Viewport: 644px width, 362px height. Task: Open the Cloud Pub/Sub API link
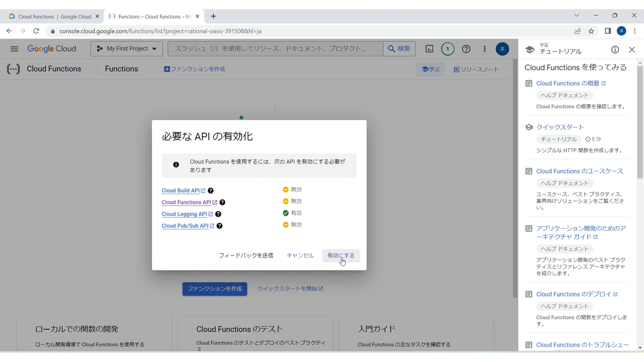click(188, 226)
